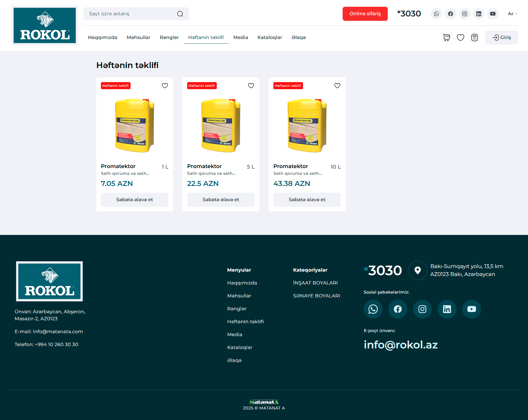Click the WhatsApp icon in top bar
The width and height of the screenshot is (528, 420).
click(436, 14)
